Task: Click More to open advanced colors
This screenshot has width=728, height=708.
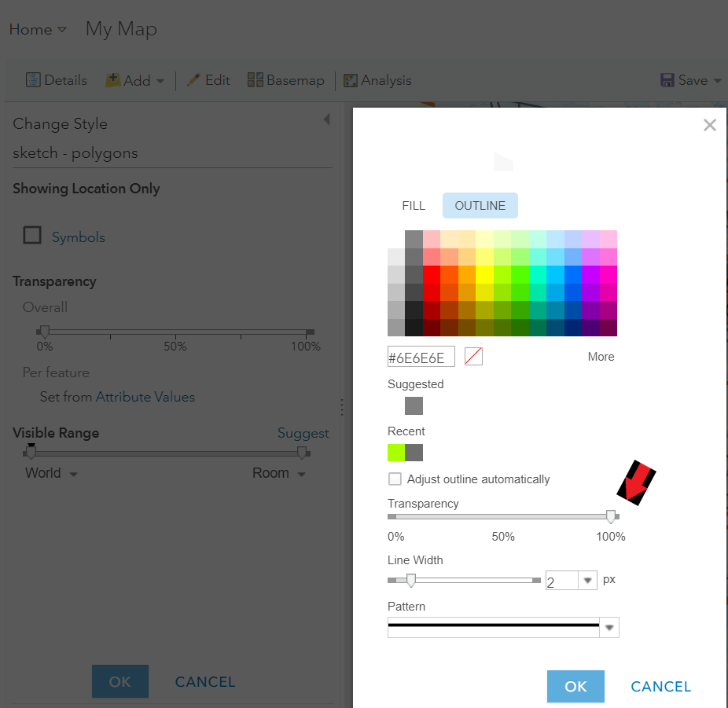Action: tap(601, 356)
